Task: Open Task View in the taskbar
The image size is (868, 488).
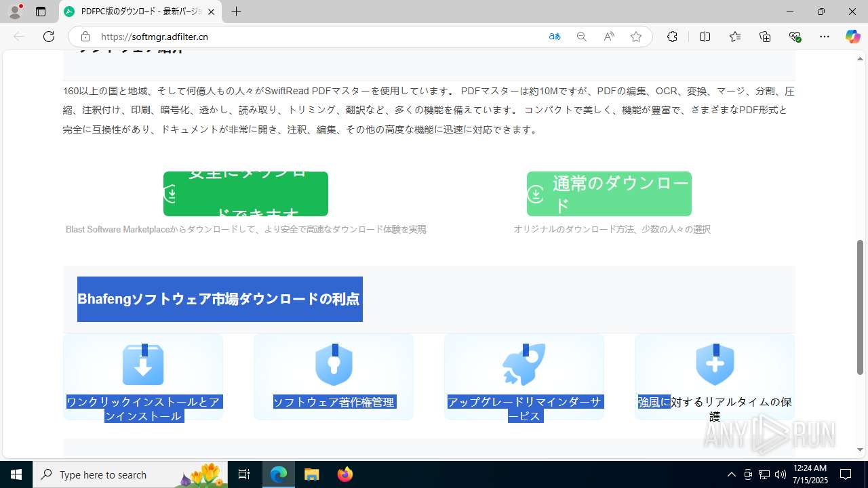Action: click(x=244, y=474)
